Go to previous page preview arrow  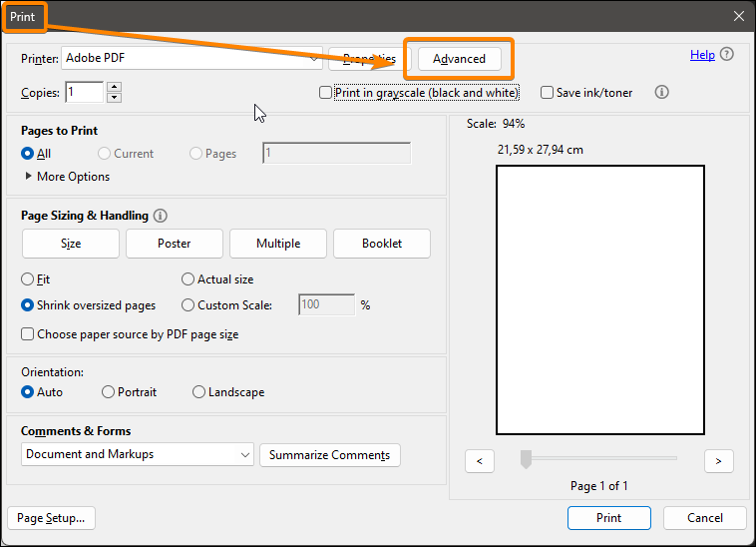click(480, 461)
